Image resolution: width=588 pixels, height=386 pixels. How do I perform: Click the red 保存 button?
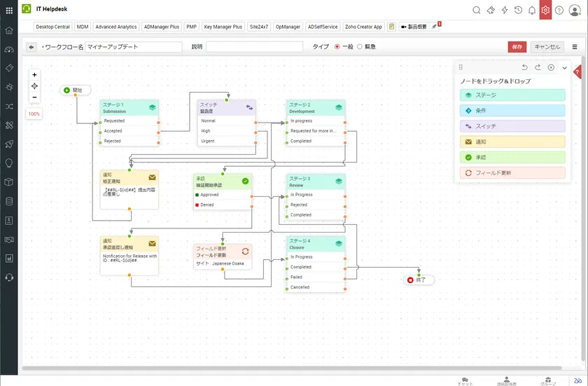pyautogui.click(x=517, y=47)
